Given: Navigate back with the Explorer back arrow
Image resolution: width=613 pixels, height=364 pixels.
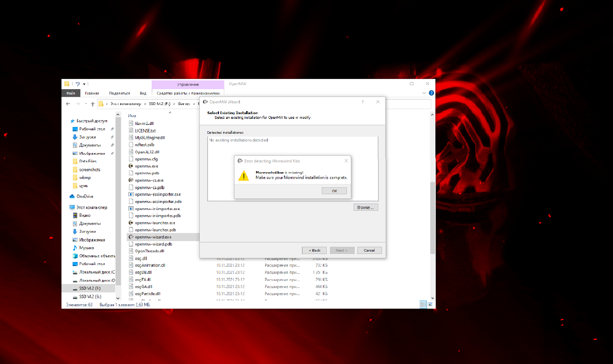Looking at the screenshot, I should tap(68, 104).
